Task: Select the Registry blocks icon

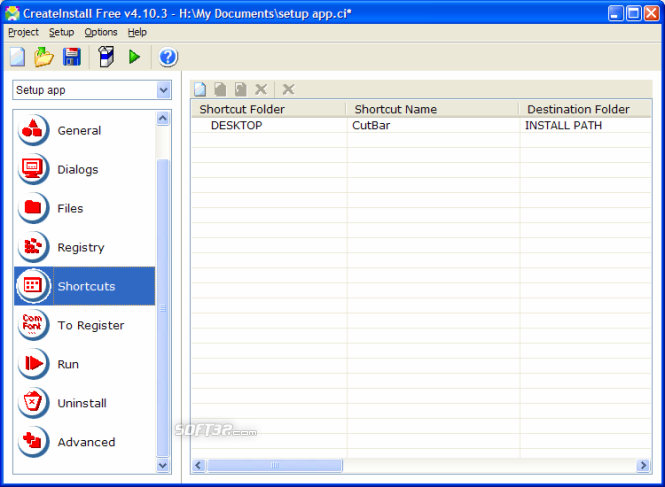Action: tap(33, 247)
